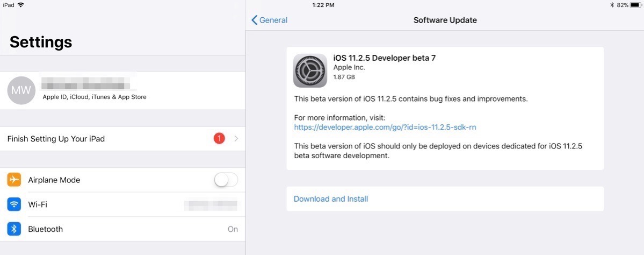
Task: Click the 1.87 GB size text
Action: (344, 77)
